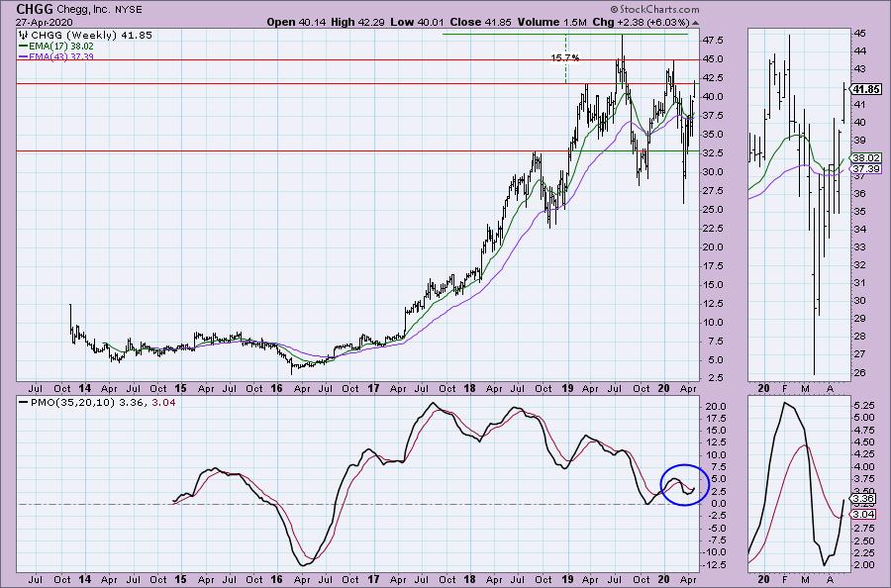Click the Close 41.85 value in header

480,22
